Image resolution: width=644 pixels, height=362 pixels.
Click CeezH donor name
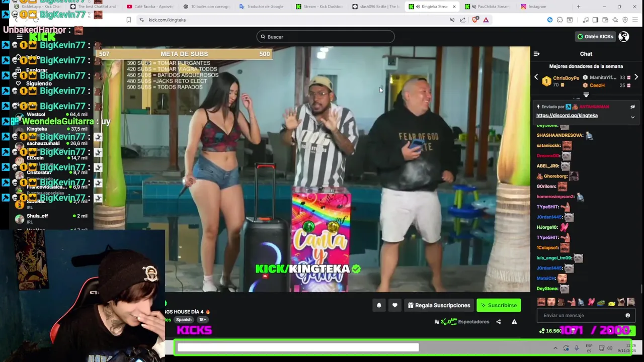(597, 85)
